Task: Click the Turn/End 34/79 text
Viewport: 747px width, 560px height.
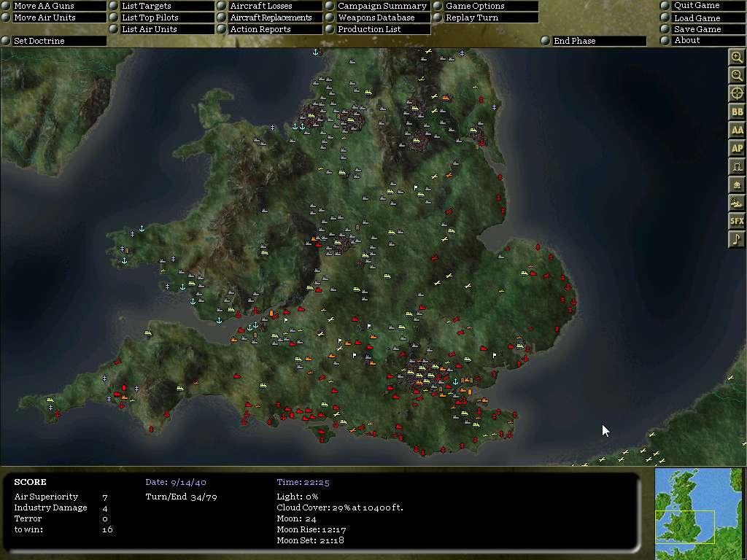Action: [181, 497]
